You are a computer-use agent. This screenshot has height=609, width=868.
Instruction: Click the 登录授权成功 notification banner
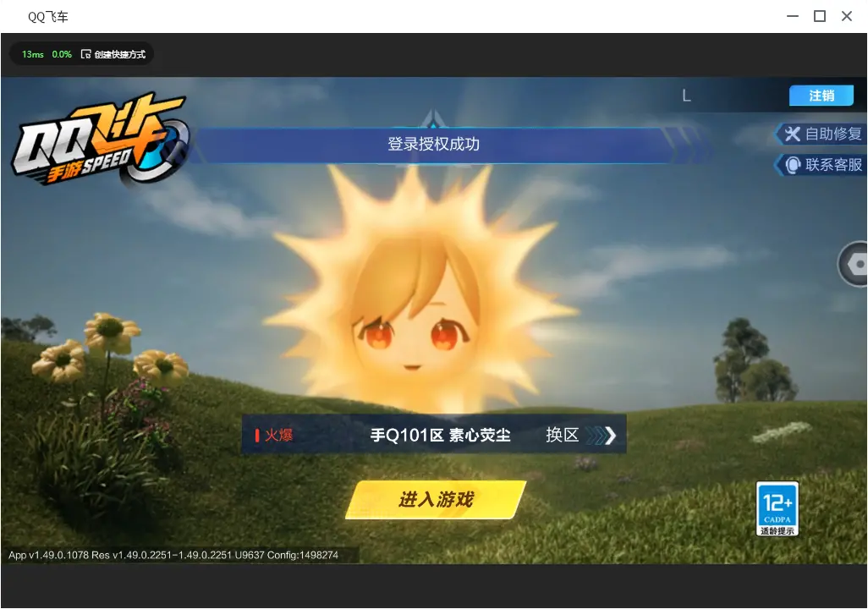click(433, 145)
